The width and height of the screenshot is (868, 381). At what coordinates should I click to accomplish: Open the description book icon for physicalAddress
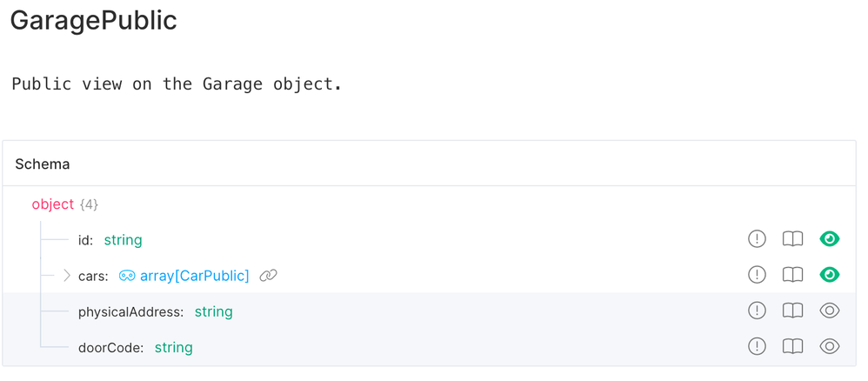(x=792, y=311)
